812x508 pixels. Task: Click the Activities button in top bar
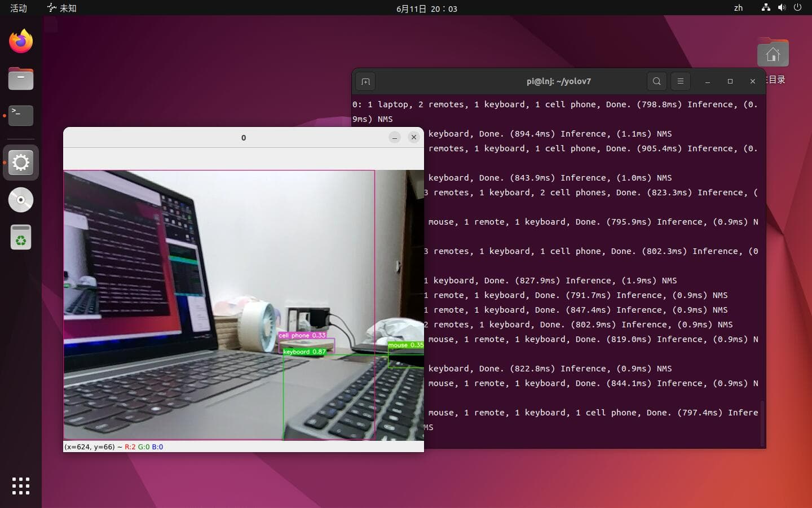coord(19,8)
